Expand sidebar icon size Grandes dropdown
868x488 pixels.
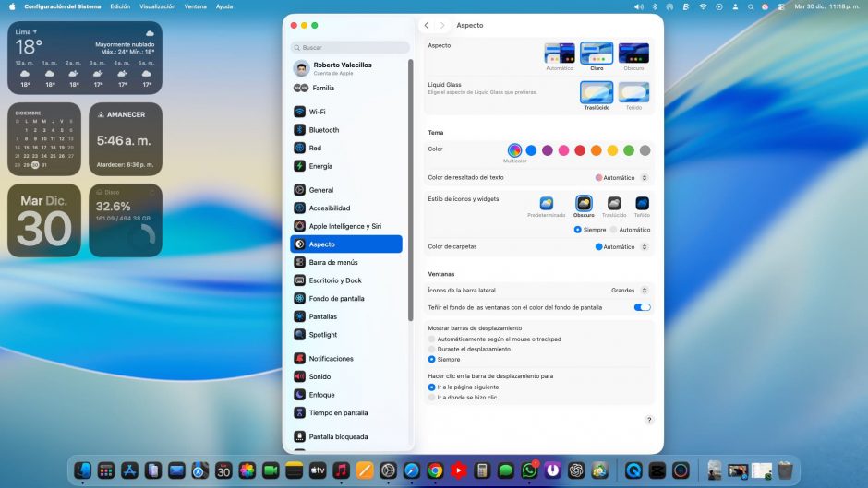(630, 291)
